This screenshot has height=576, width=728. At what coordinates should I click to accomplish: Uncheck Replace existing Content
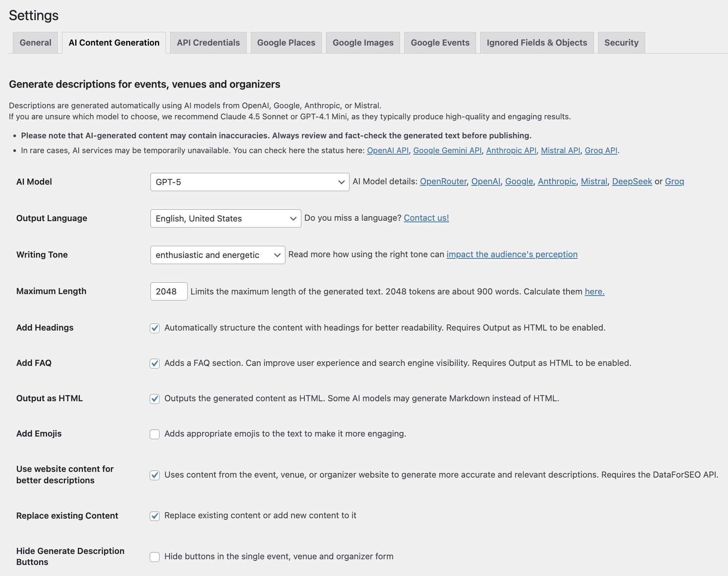coord(154,516)
